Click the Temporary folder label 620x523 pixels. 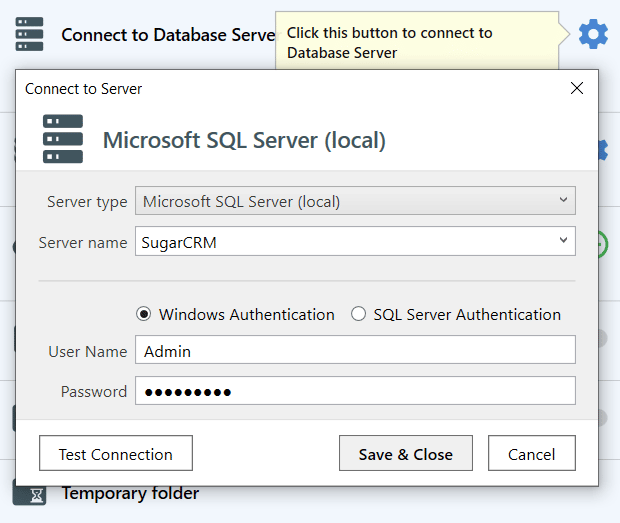point(130,494)
